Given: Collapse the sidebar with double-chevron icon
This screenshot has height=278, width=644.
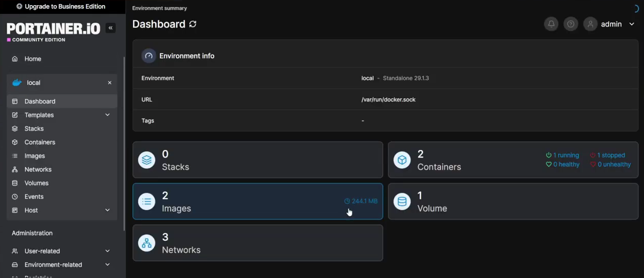Looking at the screenshot, I should (x=110, y=28).
